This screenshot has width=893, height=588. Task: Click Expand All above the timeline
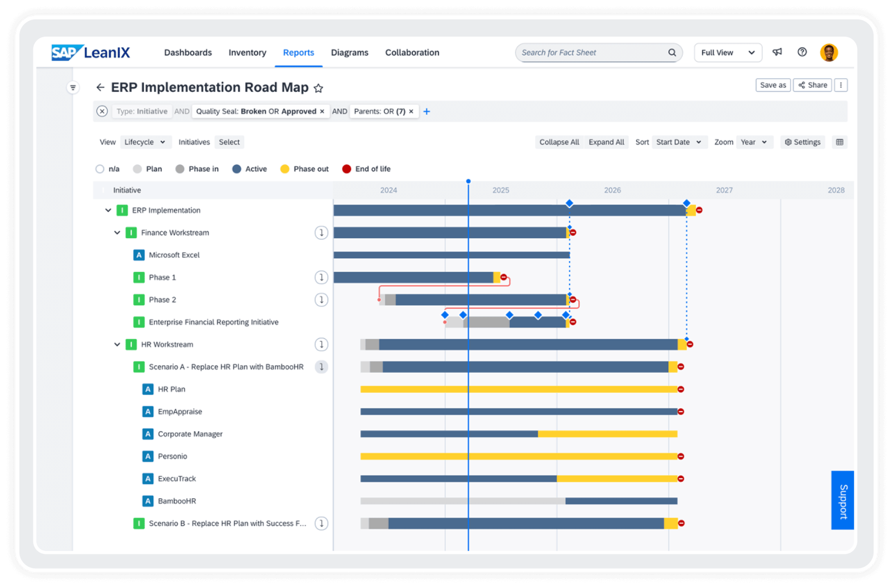pos(606,142)
